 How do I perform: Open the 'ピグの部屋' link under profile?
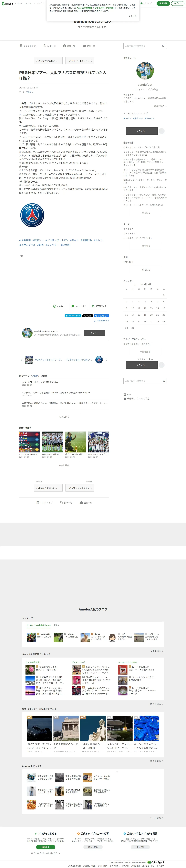coord(153,90)
